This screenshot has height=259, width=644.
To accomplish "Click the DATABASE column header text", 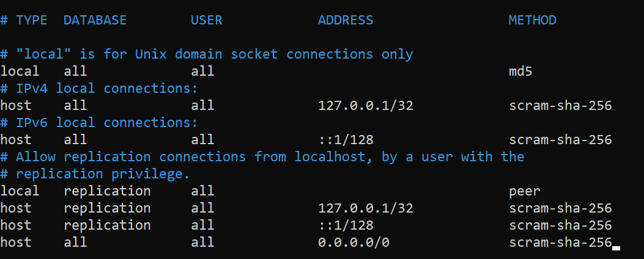I will (95, 20).
